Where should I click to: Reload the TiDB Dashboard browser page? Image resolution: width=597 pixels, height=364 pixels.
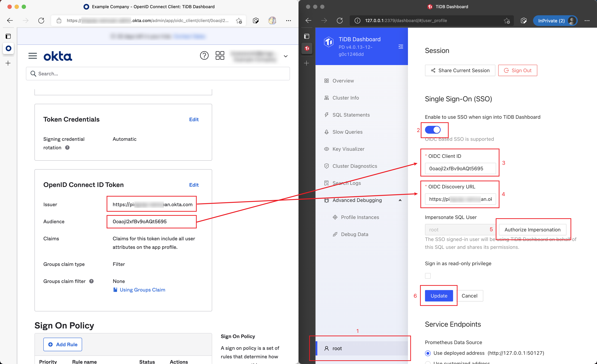click(x=340, y=21)
